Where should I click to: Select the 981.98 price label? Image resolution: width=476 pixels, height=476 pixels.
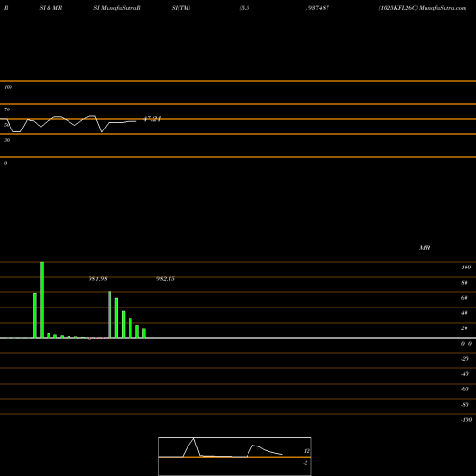click(x=97, y=279)
